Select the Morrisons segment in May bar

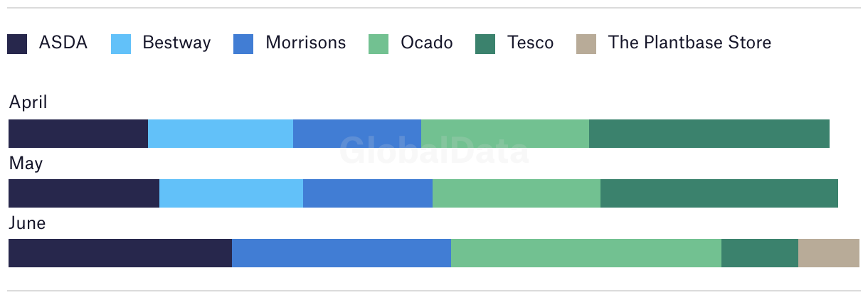coord(368,193)
